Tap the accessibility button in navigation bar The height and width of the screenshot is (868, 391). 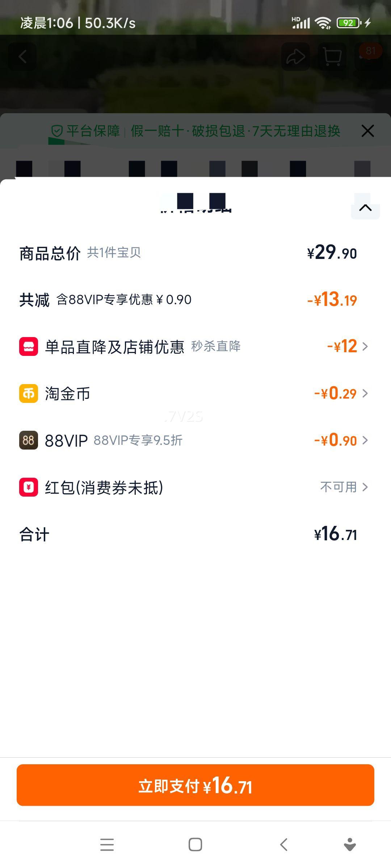click(350, 845)
